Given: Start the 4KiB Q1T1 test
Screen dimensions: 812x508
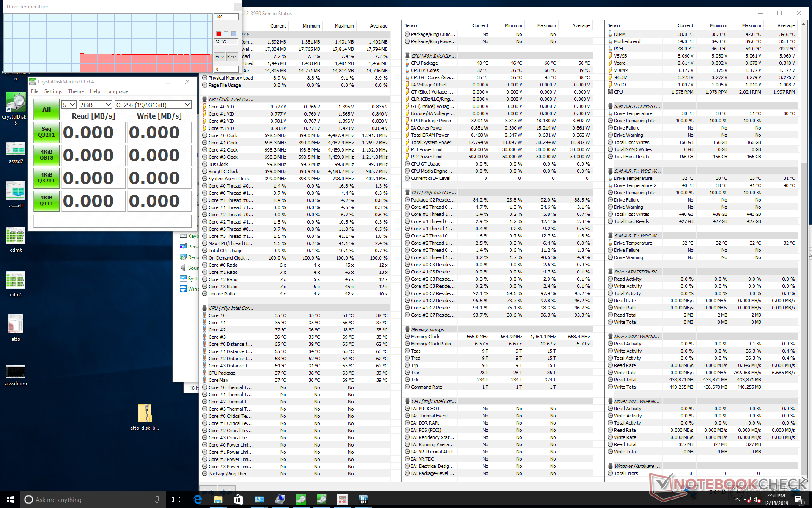Looking at the screenshot, I should [47, 201].
